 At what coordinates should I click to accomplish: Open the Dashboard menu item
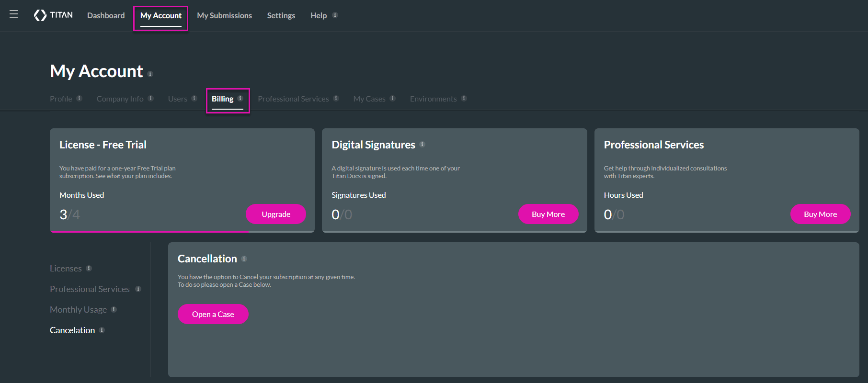tap(106, 15)
